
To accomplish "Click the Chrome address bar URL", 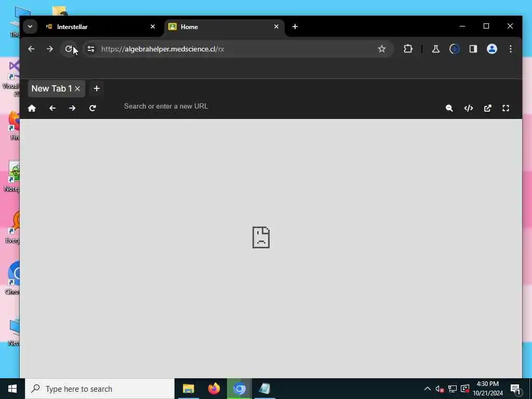I will click(x=163, y=49).
